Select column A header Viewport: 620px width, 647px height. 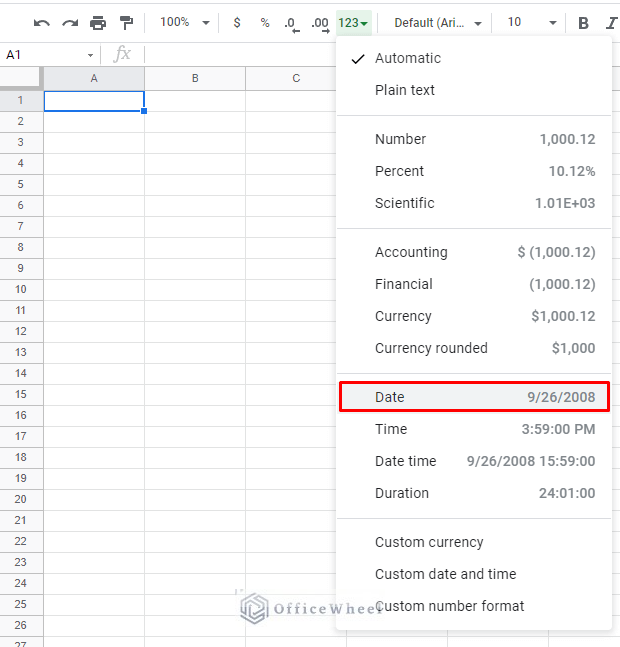tap(94, 78)
